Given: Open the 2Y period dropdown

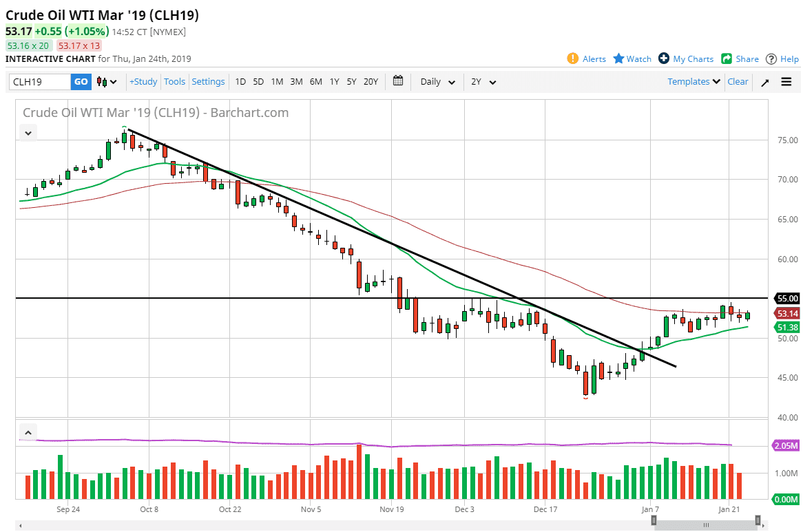Looking at the screenshot, I should pyautogui.click(x=483, y=82).
